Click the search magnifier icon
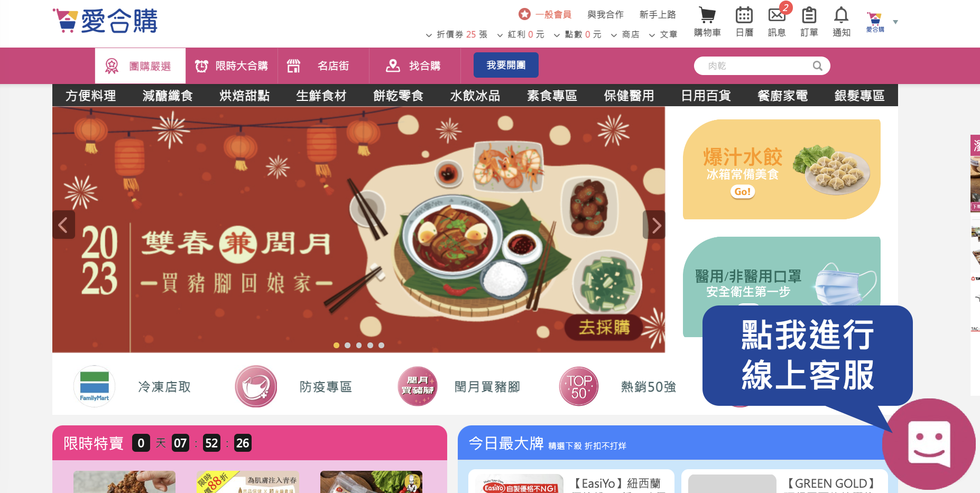Viewport: 980px width, 493px height. (x=817, y=66)
